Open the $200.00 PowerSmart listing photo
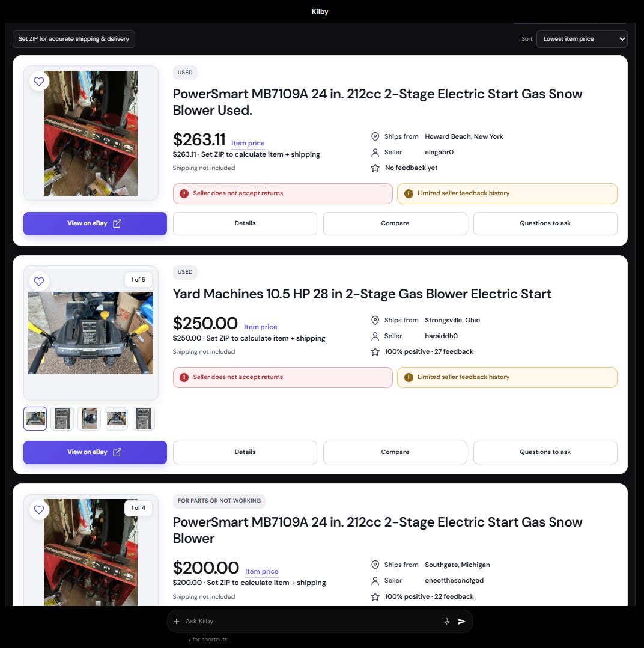The height and width of the screenshot is (648, 644). [91, 553]
